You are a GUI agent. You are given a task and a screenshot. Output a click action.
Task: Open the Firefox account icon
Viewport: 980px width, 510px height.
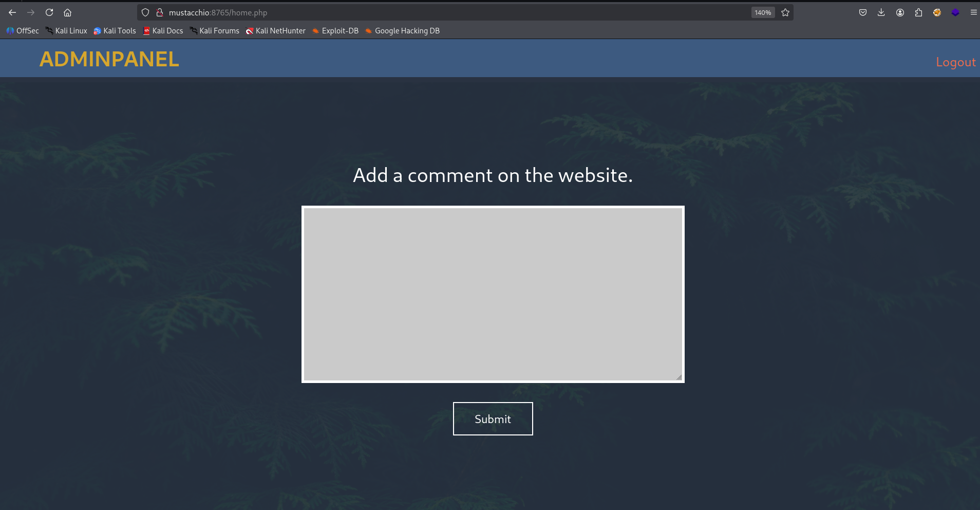(900, 12)
